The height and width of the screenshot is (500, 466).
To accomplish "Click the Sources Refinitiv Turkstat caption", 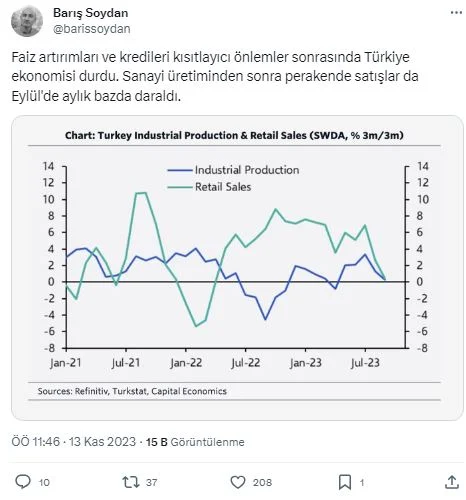I will [x=132, y=391].
